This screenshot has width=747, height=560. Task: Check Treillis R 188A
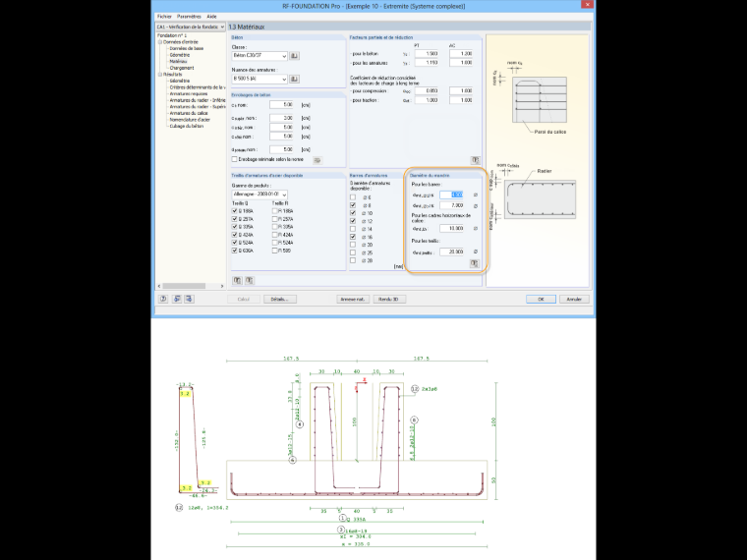coord(275,211)
